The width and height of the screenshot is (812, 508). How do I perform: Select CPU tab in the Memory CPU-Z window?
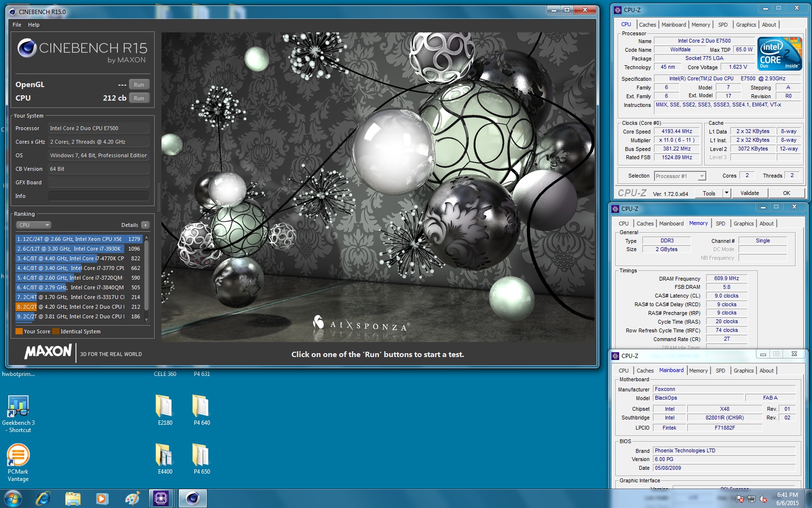pyautogui.click(x=623, y=224)
